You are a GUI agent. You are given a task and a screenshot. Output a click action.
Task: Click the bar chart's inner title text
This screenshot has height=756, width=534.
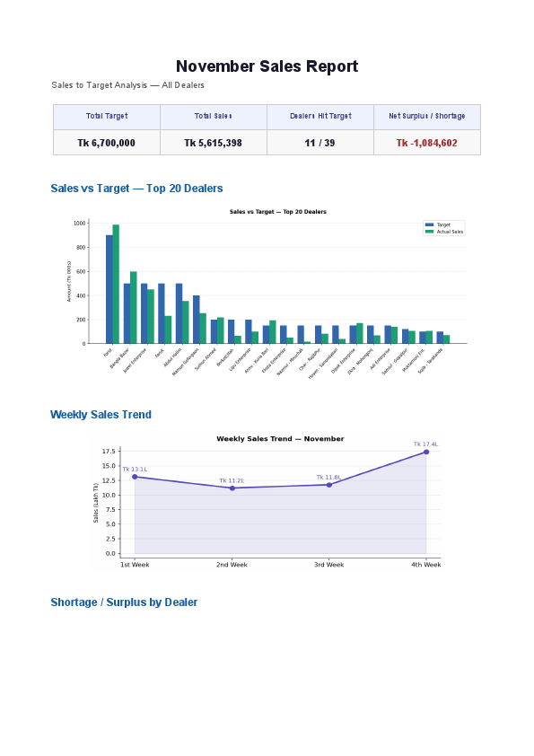278,212
